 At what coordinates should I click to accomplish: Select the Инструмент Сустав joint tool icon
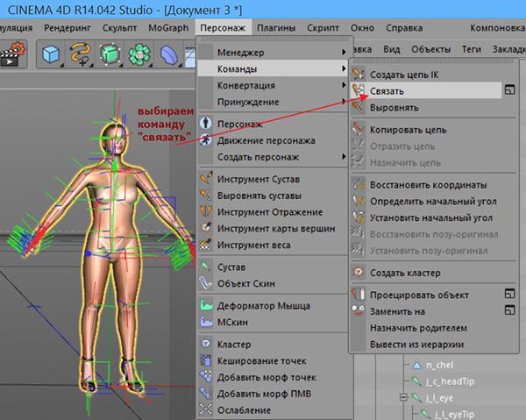point(206,179)
